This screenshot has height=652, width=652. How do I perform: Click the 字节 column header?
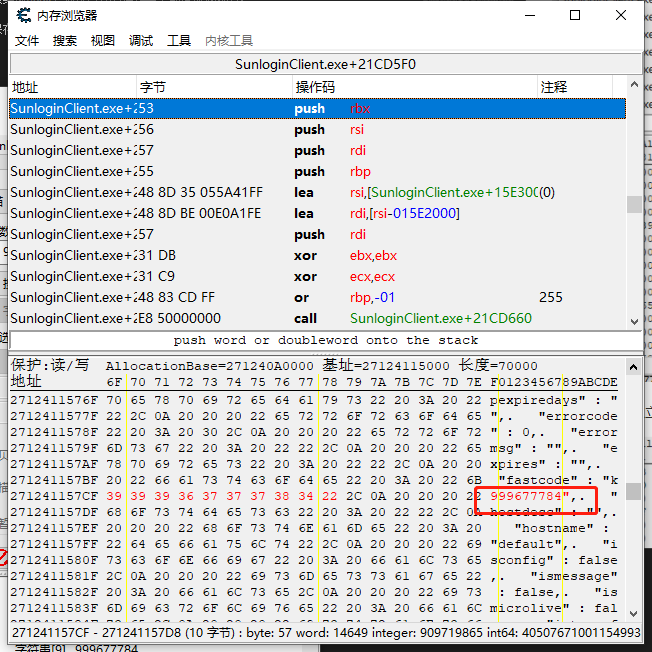pos(214,87)
